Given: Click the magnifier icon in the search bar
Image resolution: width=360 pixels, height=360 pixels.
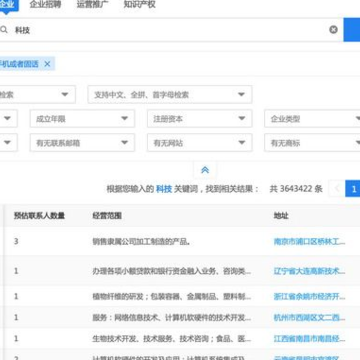Looking at the screenshot, I should (x=4, y=30).
